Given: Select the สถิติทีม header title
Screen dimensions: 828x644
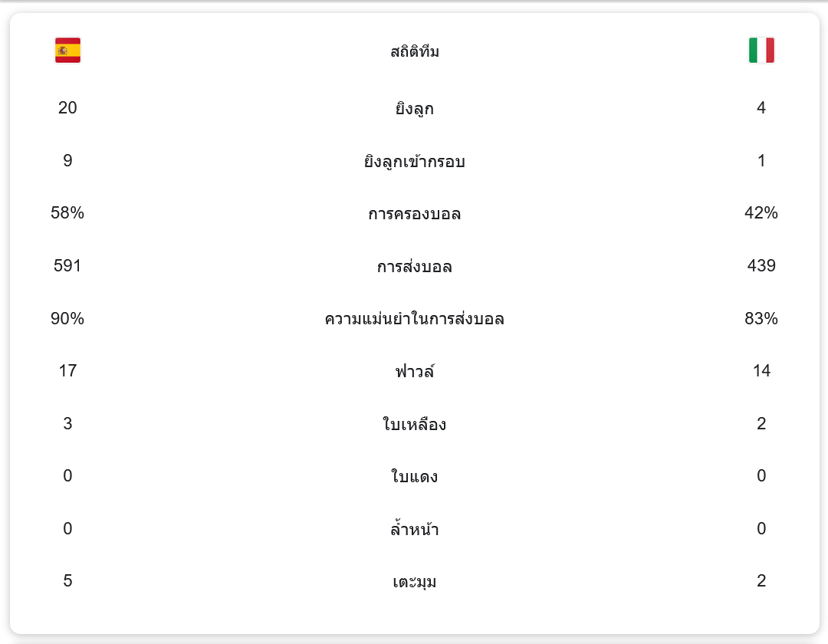Looking at the screenshot, I should pos(415,52).
